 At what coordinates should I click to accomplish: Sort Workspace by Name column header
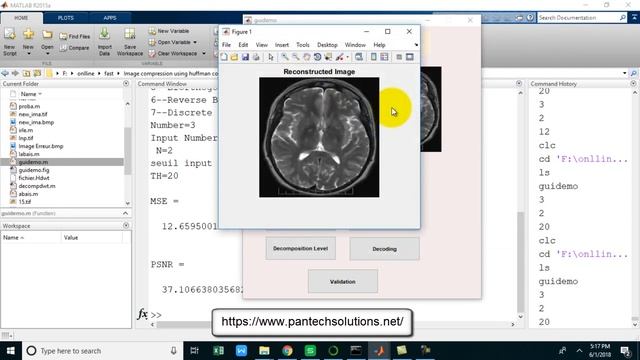click(31, 238)
